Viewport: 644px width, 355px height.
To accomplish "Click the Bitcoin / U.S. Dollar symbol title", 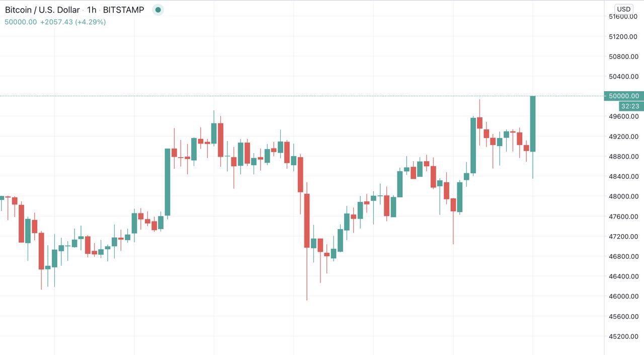I will (42, 10).
